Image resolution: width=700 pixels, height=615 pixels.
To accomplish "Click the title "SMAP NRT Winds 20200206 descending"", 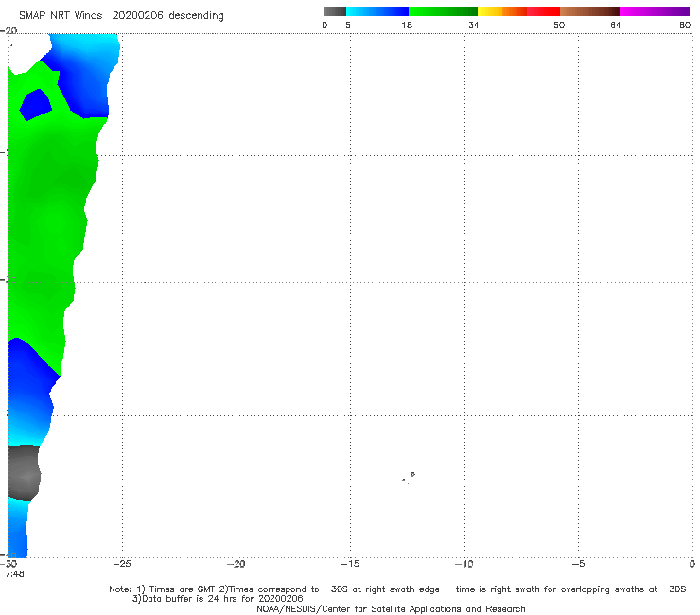I will 121,15.
